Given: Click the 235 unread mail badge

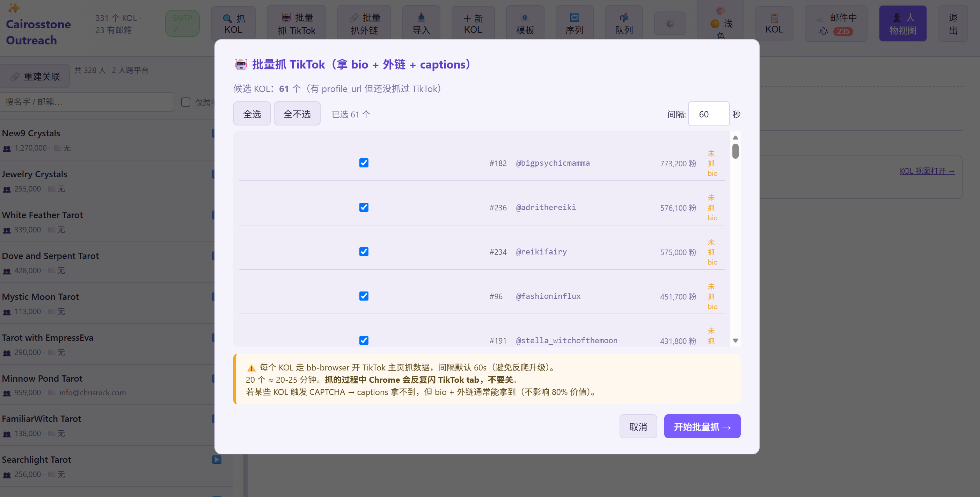Looking at the screenshot, I should [843, 31].
